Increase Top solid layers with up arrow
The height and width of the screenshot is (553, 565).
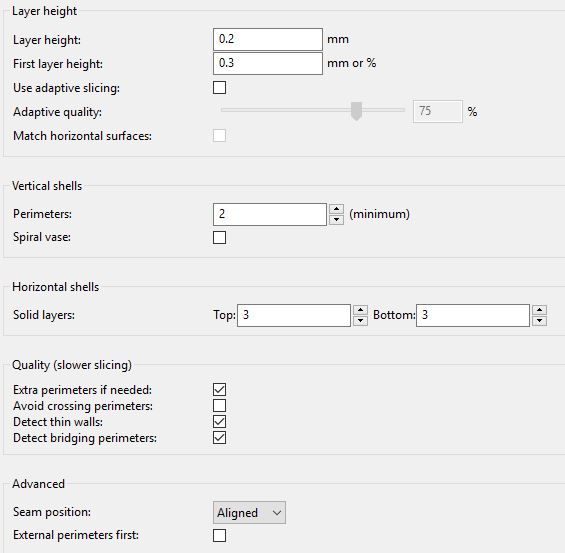coord(360,310)
